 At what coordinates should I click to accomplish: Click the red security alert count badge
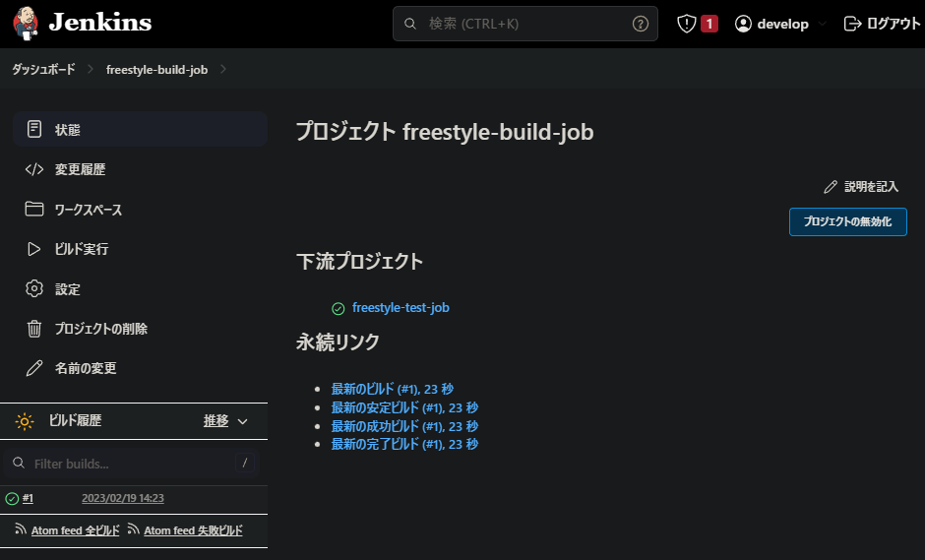tap(709, 24)
